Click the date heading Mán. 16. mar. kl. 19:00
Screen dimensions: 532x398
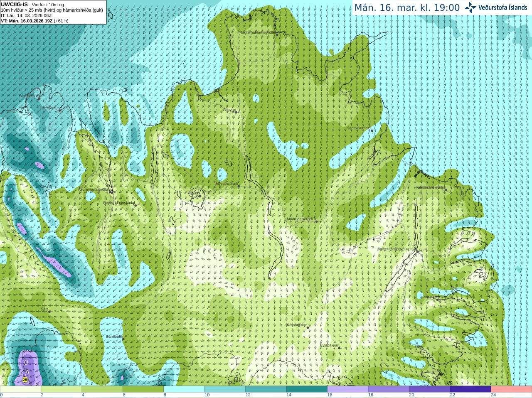click(407, 7)
